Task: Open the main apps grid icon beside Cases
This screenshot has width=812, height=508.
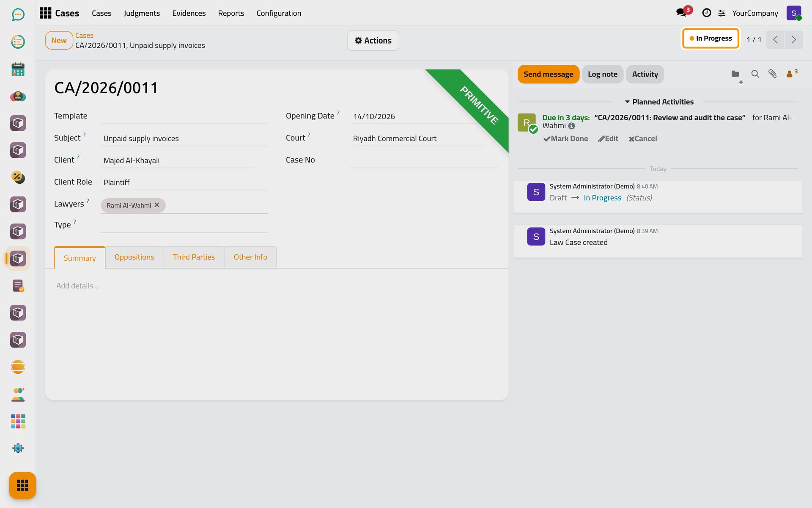Action: tap(46, 13)
